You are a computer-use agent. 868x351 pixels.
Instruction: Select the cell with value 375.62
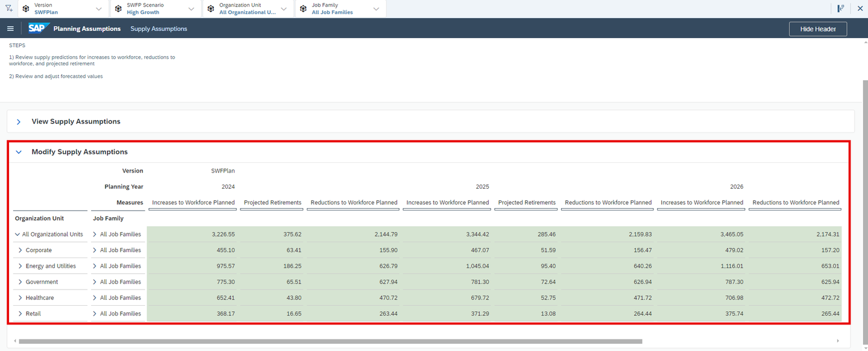pos(272,235)
